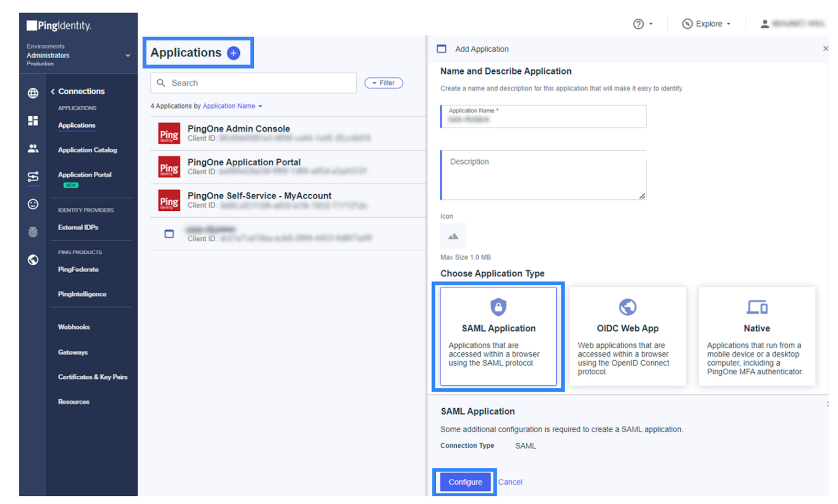Click the SAML Application shield icon

(x=498, y=307)
